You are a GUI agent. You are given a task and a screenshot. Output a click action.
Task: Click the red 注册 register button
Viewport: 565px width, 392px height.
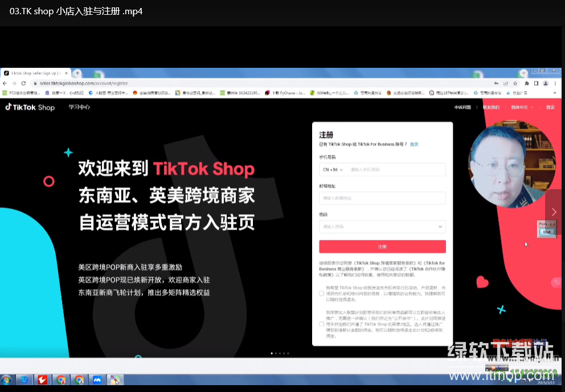click(x=382, y=247)
